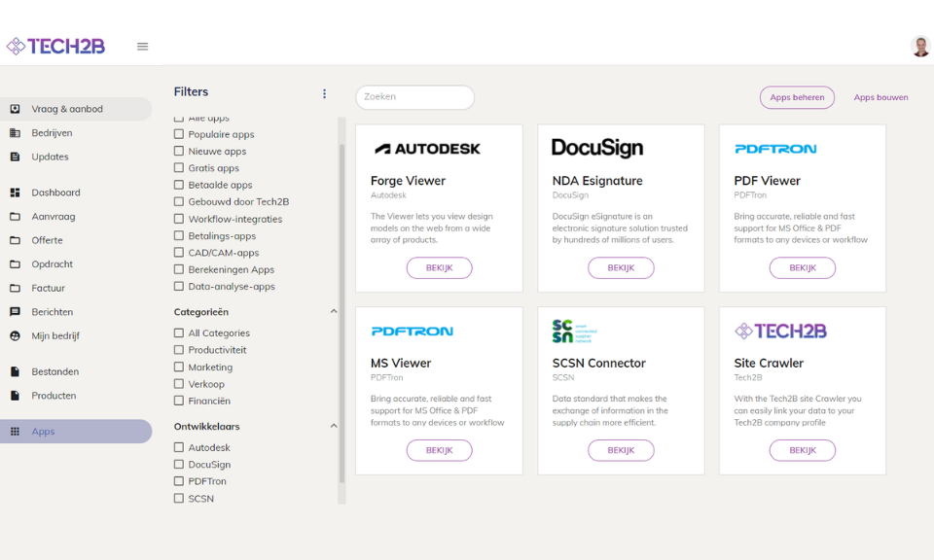Open the user profile avatar
Image resolution: width=934 pixels, height=560 pixels.
coord(919,46)
